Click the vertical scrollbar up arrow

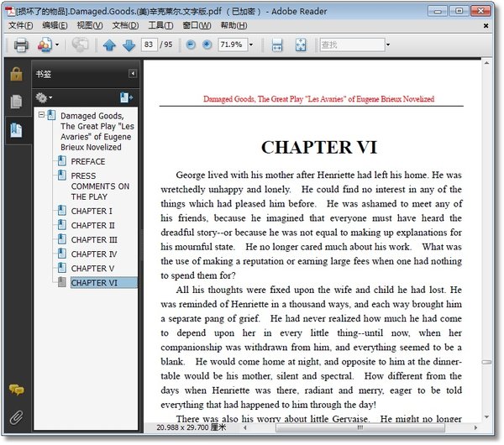pyautogui.click(x=486, y=63)
